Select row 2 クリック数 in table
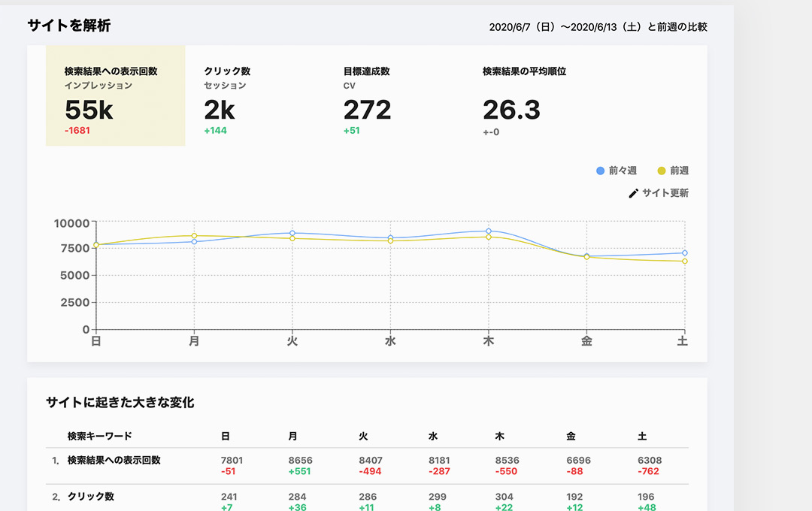812x511 pixels. coord(91,497)
